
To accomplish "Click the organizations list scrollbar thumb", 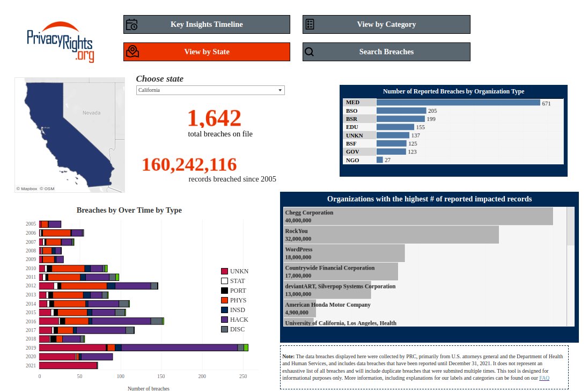I will click(x=570, y=226).
